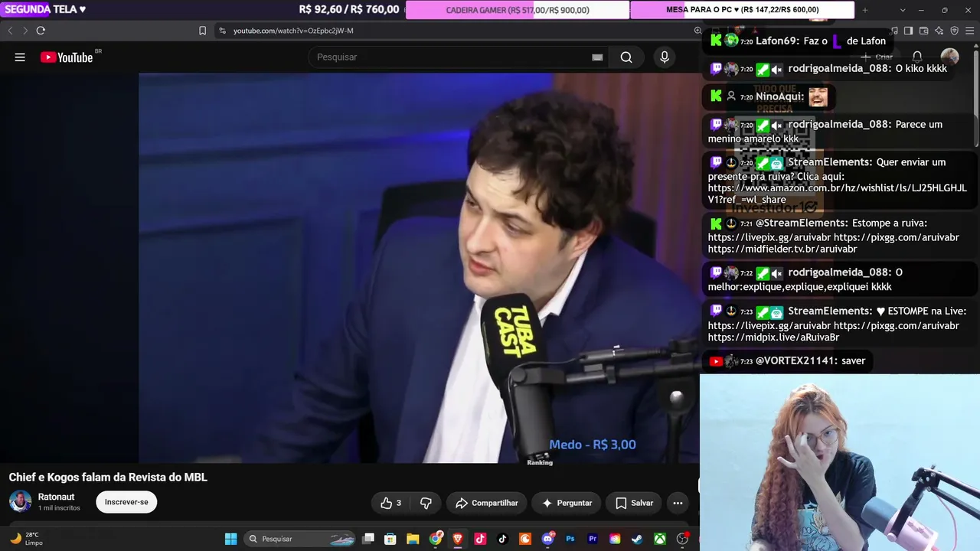The width and height of the screenshot is (980, 551).
Task: Open Steam from the taskbar
Action: point(637,539)
